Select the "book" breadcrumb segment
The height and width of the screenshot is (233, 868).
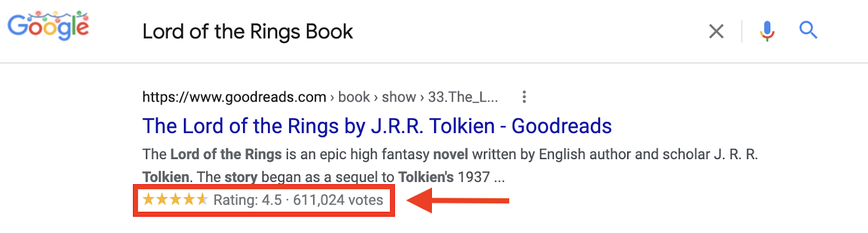(x=354, y=97)
